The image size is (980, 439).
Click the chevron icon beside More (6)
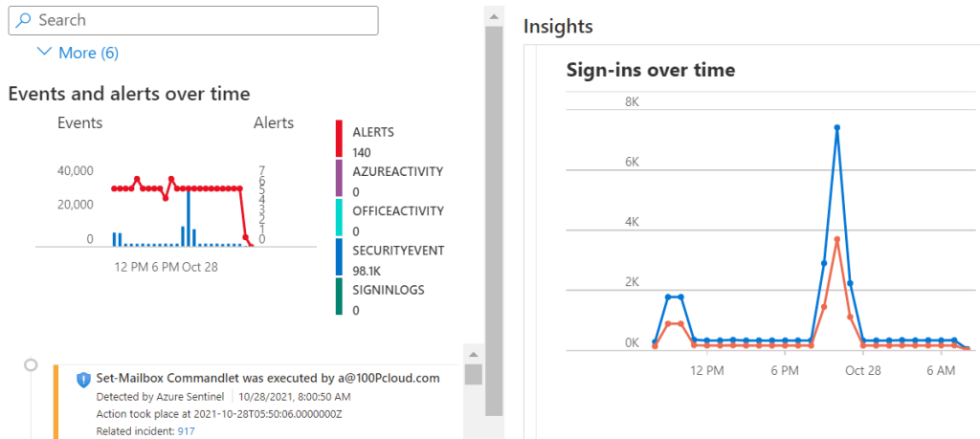43,53
